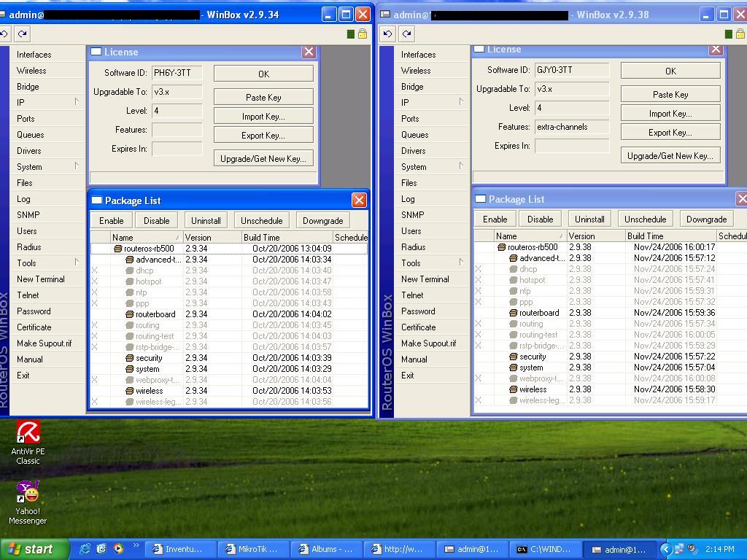The image size is (747, 560).
Task: Select routeros-rb500 package icon in left list
Action: 117,249
